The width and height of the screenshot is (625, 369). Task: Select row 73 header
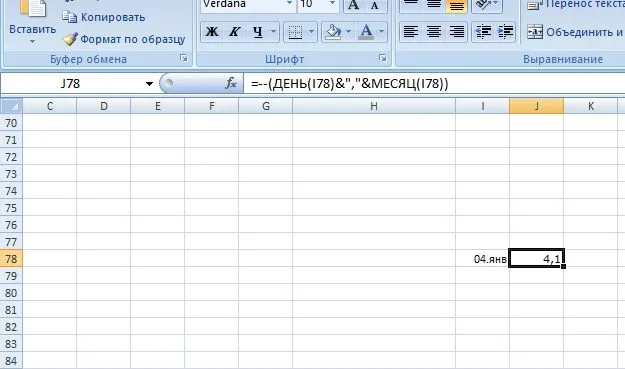click(11, 174)
